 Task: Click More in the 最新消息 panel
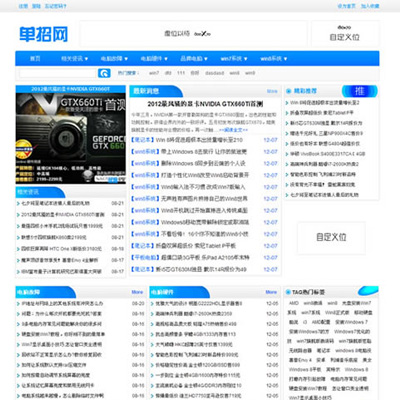[272, 91]
